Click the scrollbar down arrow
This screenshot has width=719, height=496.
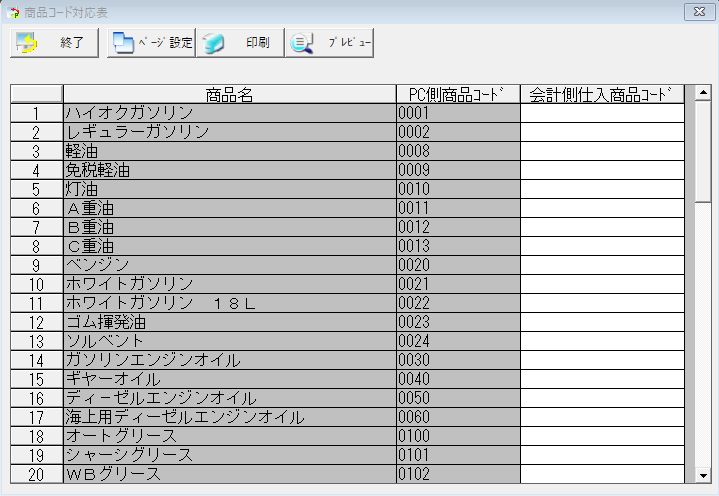(703, 475)
